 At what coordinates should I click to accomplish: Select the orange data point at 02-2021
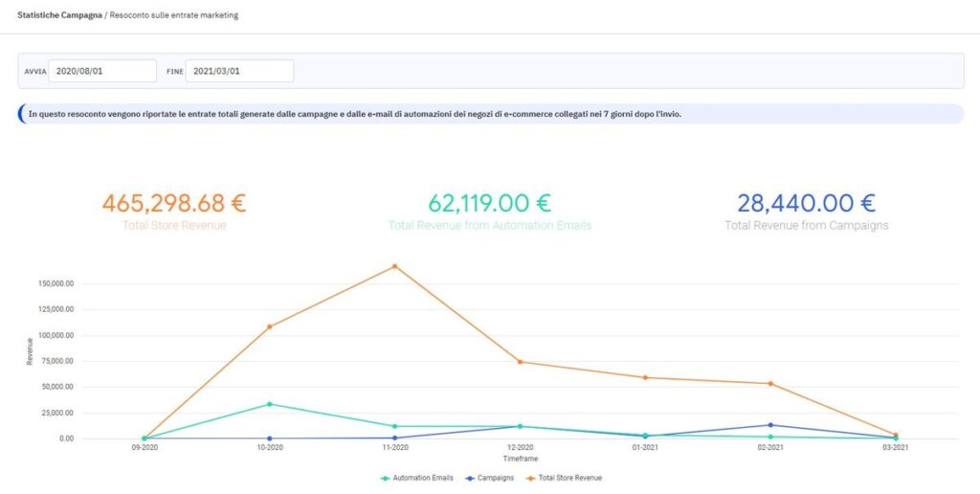click(x=770, y=384)
